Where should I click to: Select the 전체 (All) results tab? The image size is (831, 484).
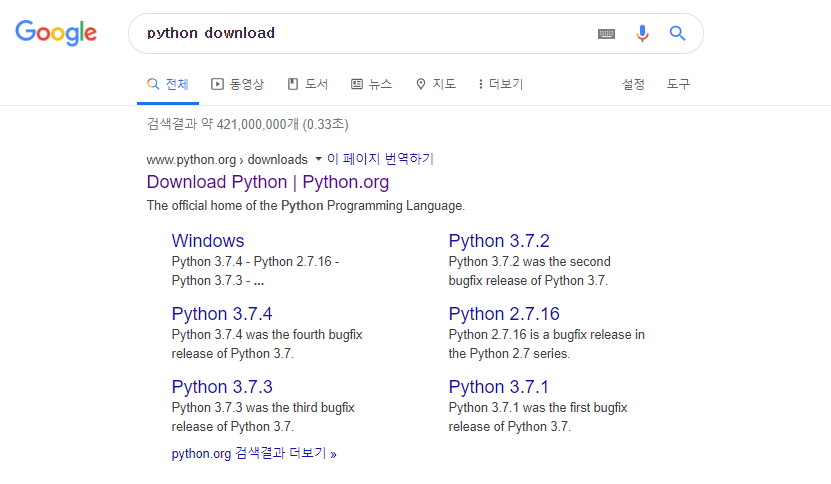(167, 84)
